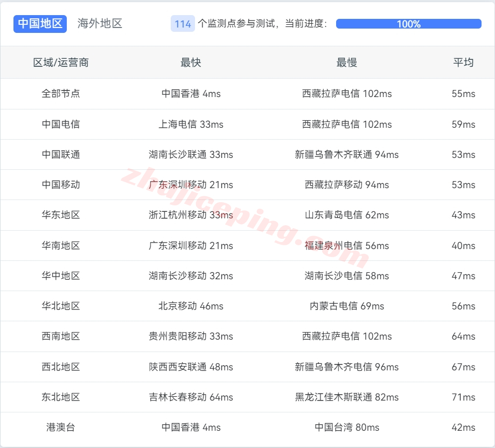Click the 100% progress bar
The image size is (495, 448).
coord(408,24)
